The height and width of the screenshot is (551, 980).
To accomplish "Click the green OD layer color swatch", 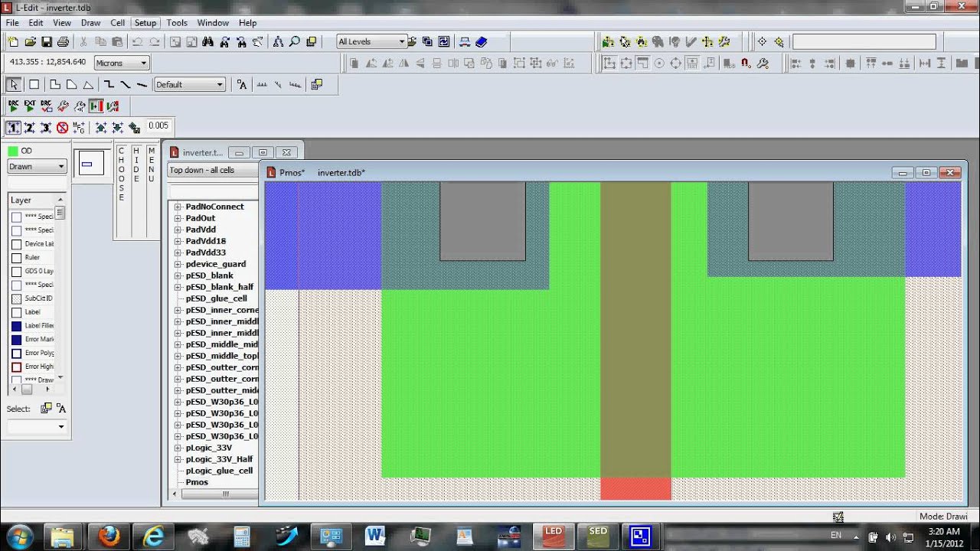I will click(x=13, y=151).
